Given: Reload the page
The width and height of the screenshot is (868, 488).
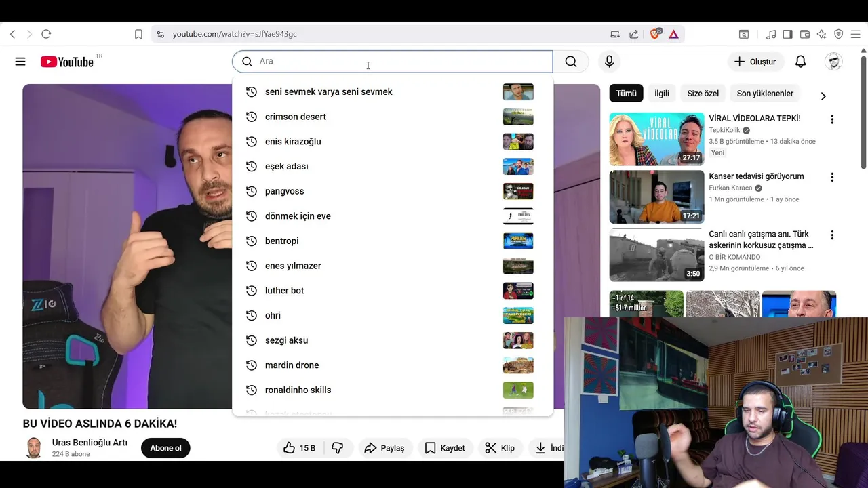Looking at the screenshot, I should click(46, 34).
